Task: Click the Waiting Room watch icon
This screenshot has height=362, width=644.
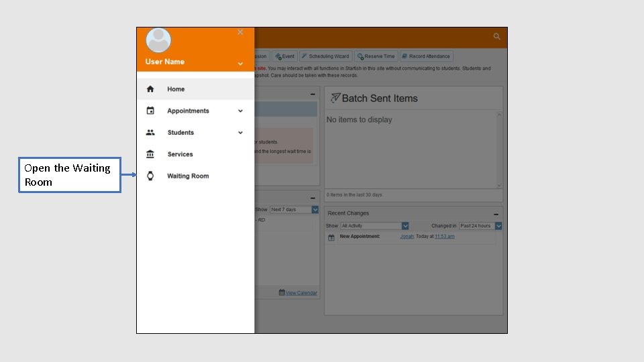Action: [x=150, y=176]
